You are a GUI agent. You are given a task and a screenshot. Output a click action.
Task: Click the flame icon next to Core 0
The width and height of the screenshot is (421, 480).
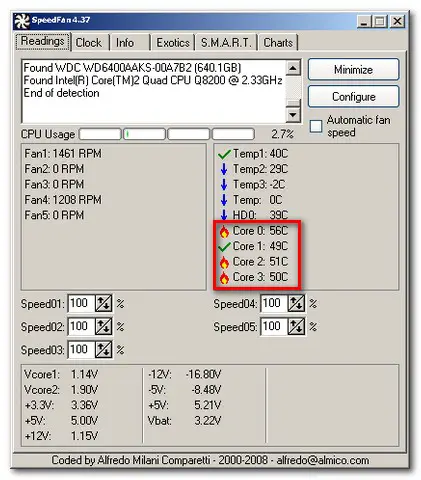pos(224,231)
